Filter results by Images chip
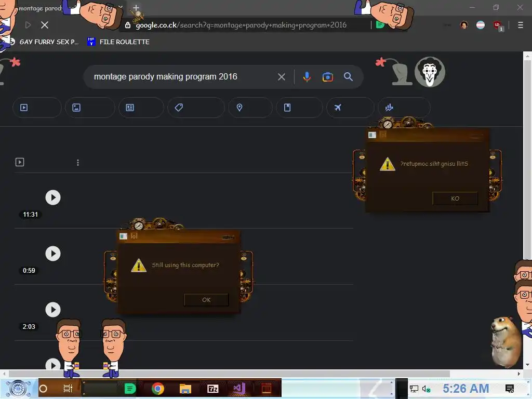This screenshot has height=399, width=532. tap(90, 108)
